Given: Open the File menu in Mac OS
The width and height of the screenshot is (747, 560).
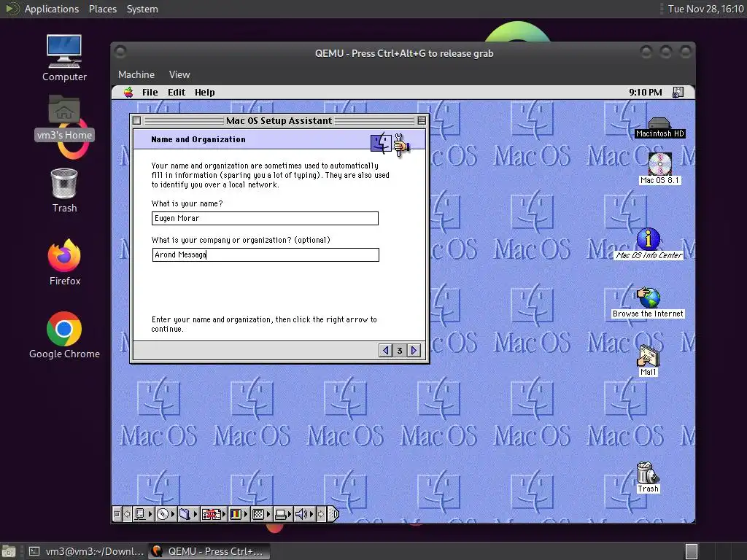Looking at the screenshot, I should (150, 93).
